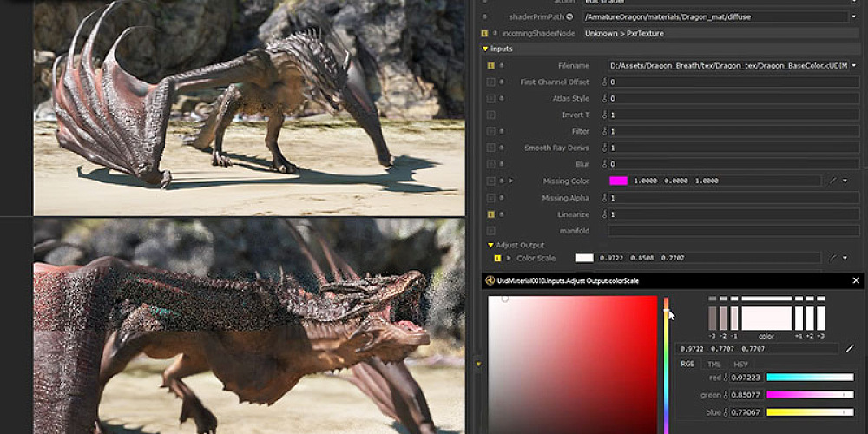This screenshot has width=868, height=434.
Task: Toggle the manifold parameter checkbox
Action: [491, 231]
